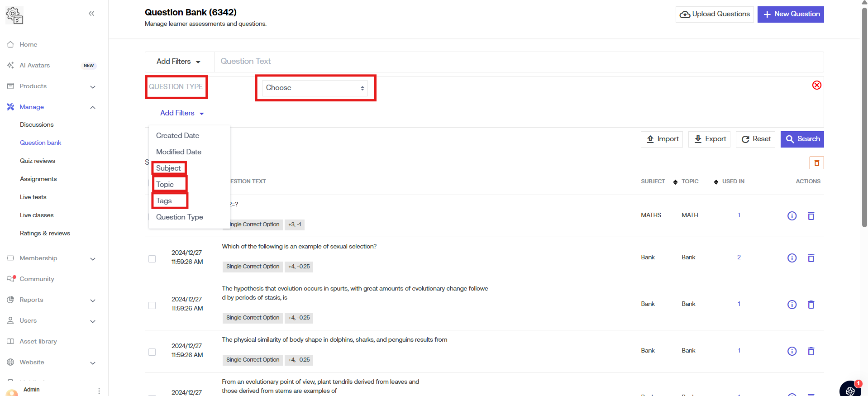
Task: Check the box for sexual selection question
Action: click(x=152, y=259)
